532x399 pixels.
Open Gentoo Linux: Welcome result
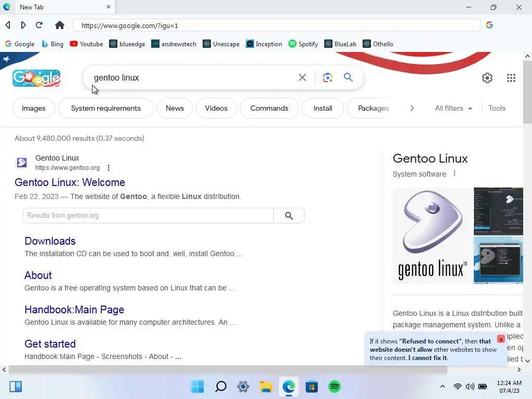[70, 182]
